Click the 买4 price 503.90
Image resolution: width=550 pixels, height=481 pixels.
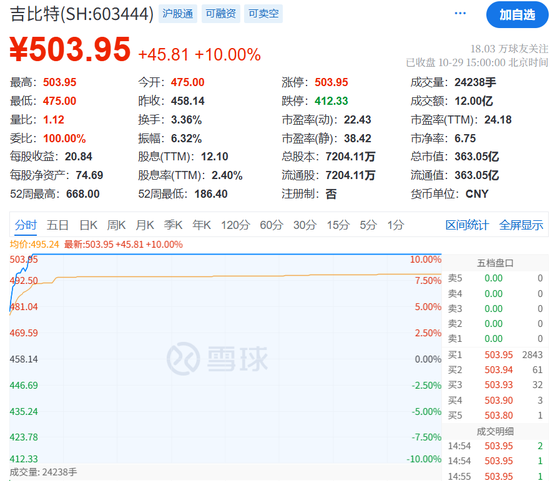[x=498, y=400]
